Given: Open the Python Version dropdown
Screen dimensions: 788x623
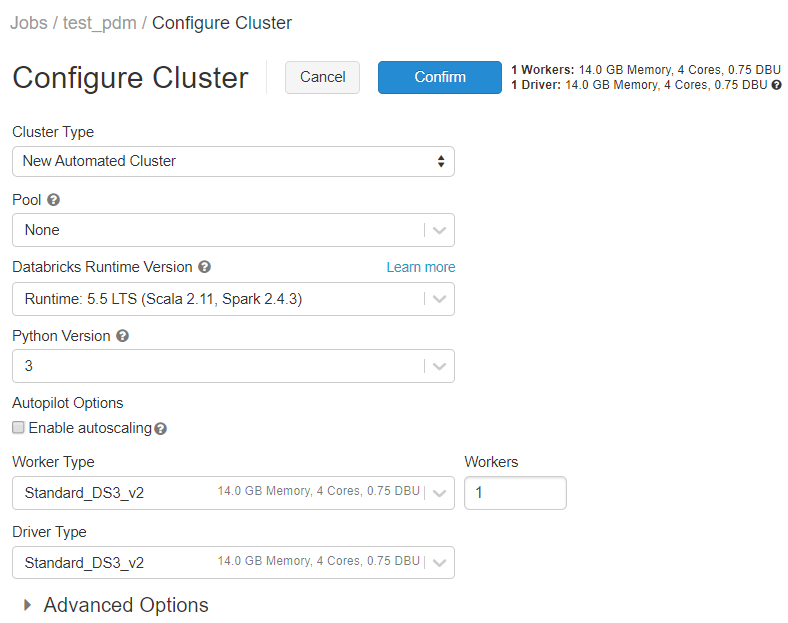Looking at the screenshot, I should [x=233, y=366].
